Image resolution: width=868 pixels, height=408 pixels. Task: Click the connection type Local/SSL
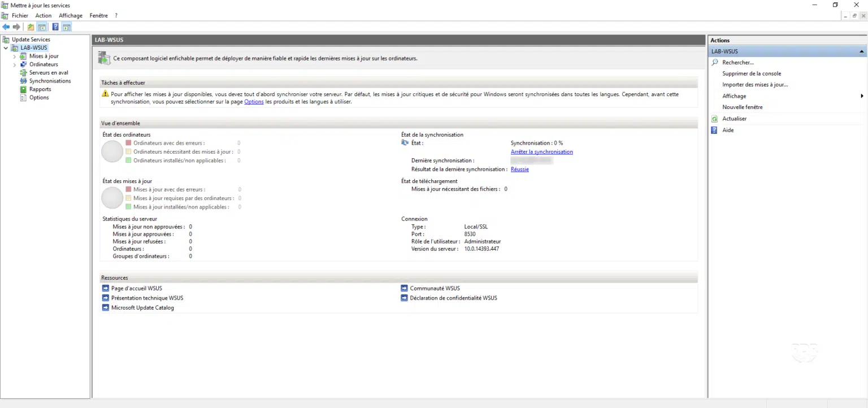[476, 227]
